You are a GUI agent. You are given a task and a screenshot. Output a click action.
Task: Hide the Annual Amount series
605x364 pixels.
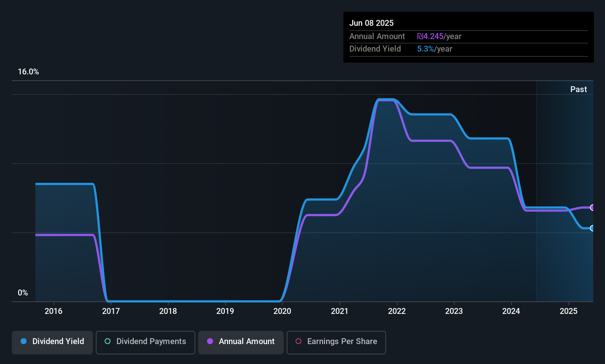point(241,342)
